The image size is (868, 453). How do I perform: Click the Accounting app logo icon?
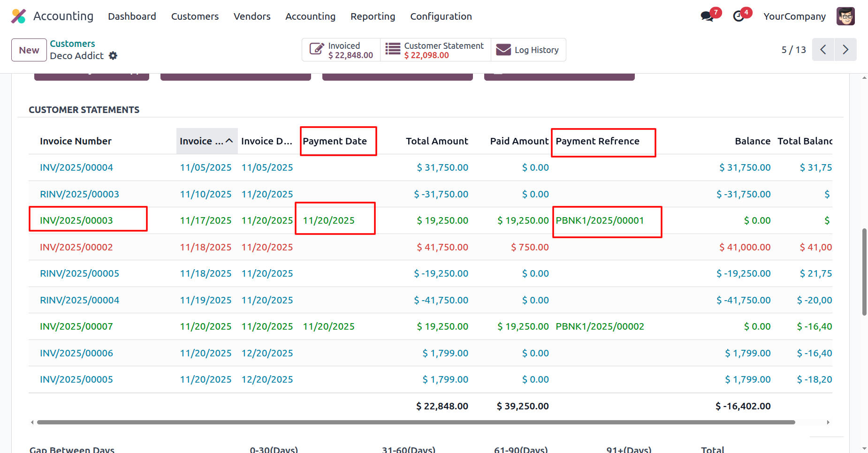[18, 16]
